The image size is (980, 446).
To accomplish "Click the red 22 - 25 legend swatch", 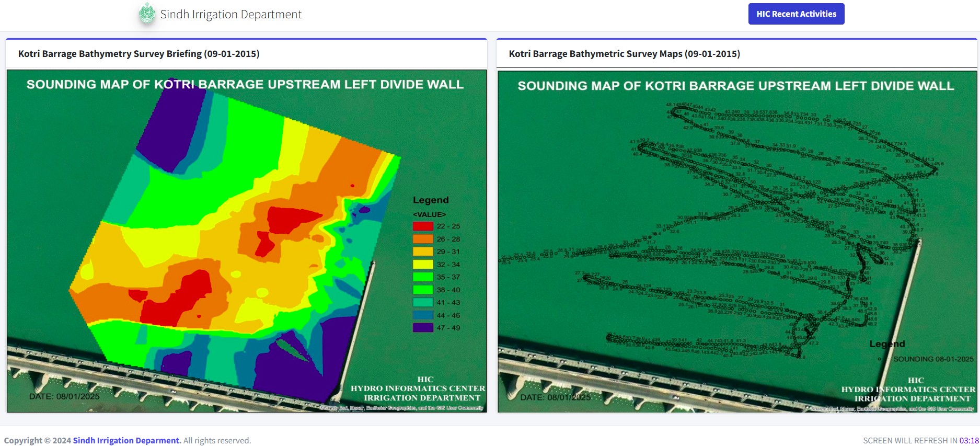I will (423, 226).
